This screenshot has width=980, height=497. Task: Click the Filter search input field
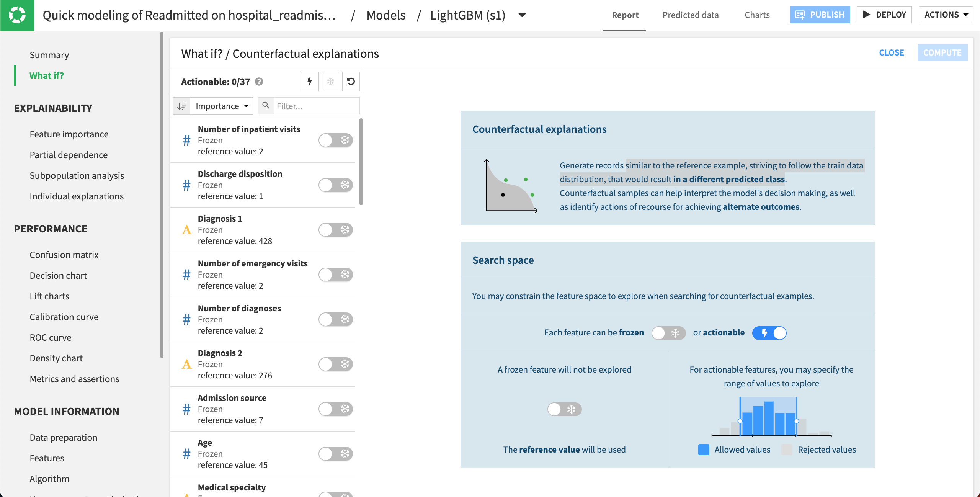pyautogui.click(x=316, y=106)
